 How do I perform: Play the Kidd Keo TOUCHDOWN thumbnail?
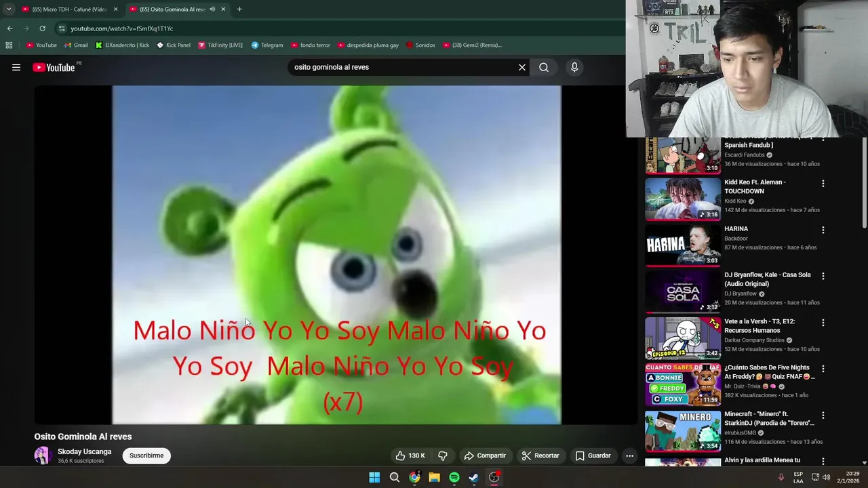683,199
